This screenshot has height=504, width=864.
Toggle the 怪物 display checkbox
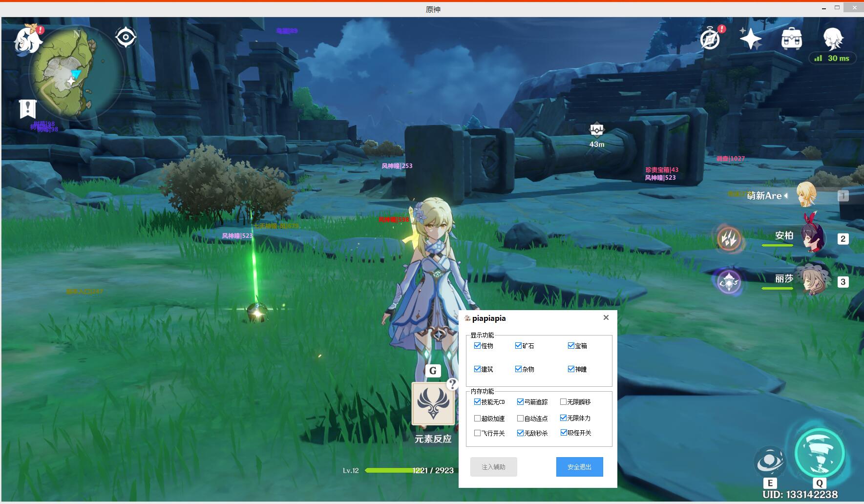click(x=478, y=345)
